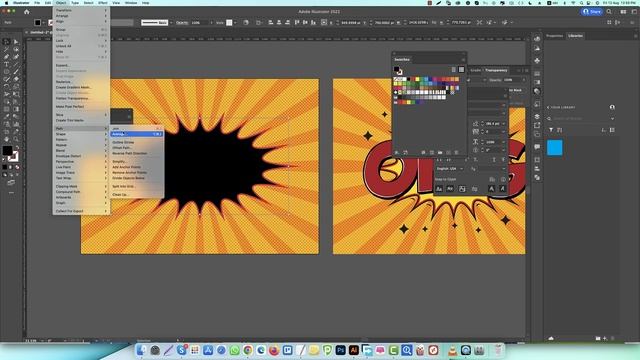Switch to the Transparency tab

[496, 70]
